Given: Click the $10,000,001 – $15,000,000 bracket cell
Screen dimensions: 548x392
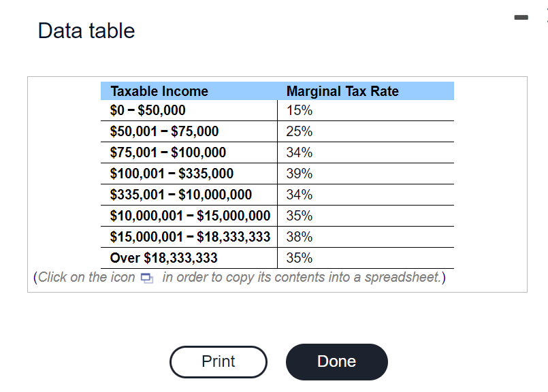Looking at the screenshot, I should coord(190,216).
